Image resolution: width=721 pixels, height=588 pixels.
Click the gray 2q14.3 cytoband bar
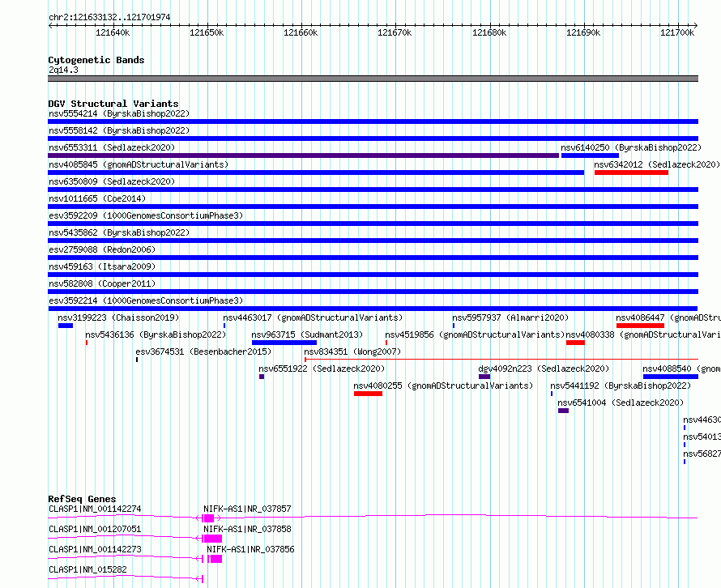pyautogui.click(x=373, y=79)
